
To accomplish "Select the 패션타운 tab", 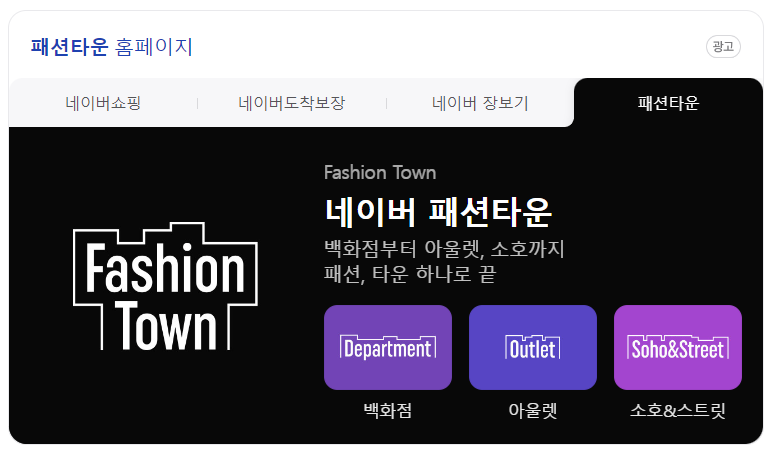I will (x=668, y=103).
